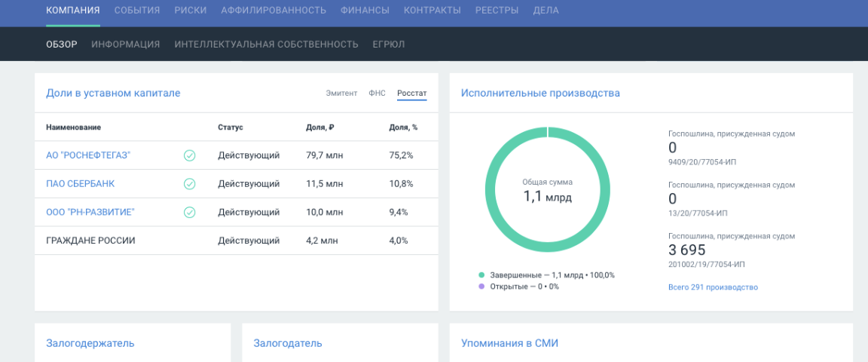Open the ФИНАНСЫ tab
Image resolution: width=868 pixels, height=362 pixels.
point(365,10)
